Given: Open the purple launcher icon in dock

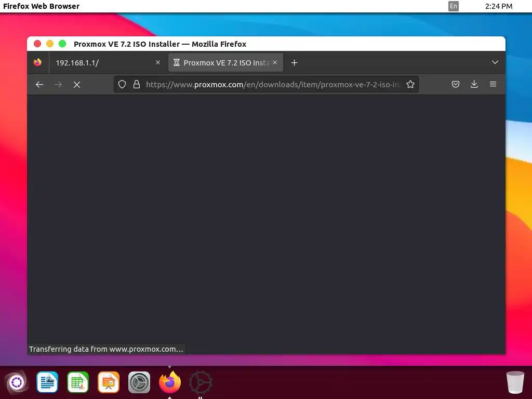Looking at the screenshot, I should pos(17,382).
